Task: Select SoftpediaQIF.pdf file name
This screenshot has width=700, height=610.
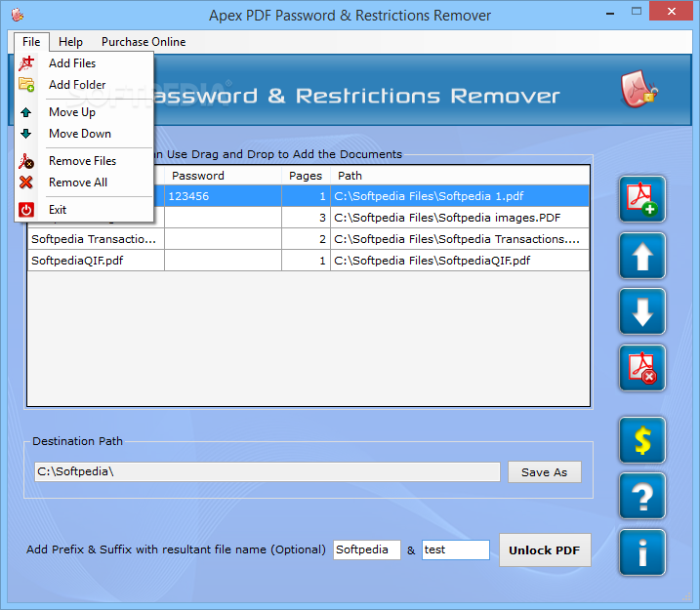Action: pos(96,261)
